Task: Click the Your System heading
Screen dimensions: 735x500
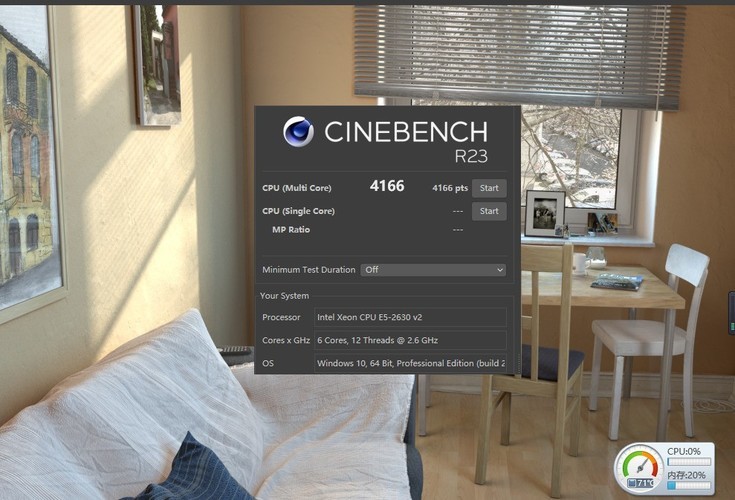Action: click(285, 296)
